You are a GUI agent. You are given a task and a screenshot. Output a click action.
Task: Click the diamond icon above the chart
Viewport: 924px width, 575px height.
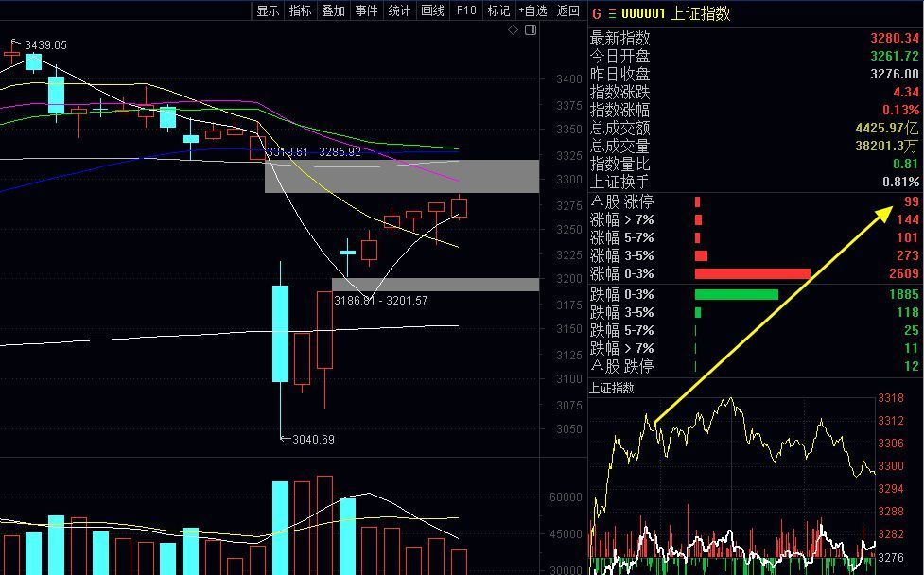pyautogui.click(x=514, y=30)
